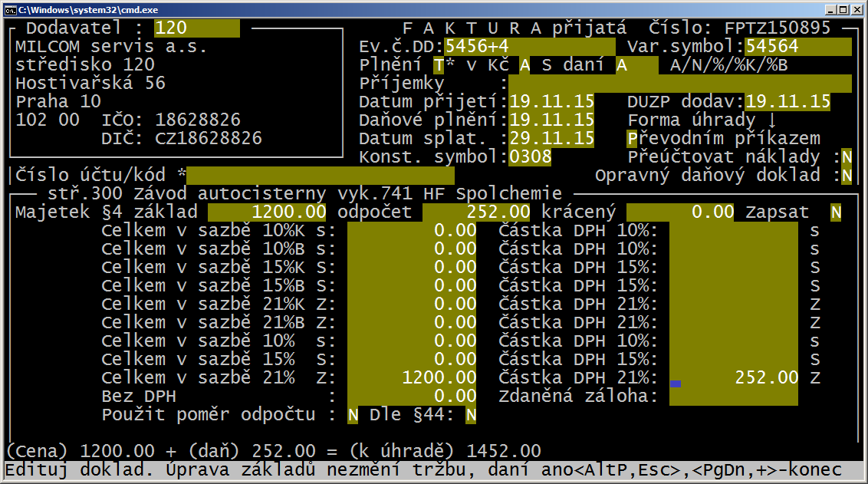Click the Majetek §4 základ 1200.00 field

pyautogui.click(x=267, y=212)
